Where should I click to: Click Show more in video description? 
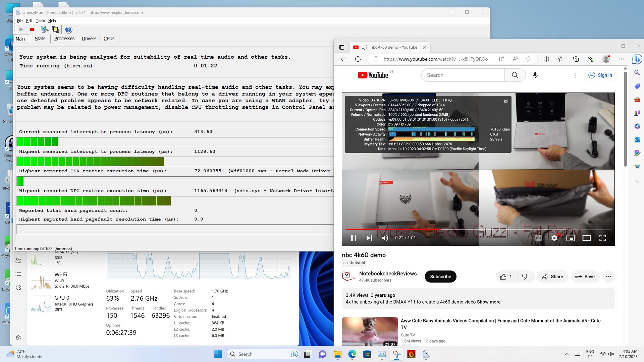(488, 302)
